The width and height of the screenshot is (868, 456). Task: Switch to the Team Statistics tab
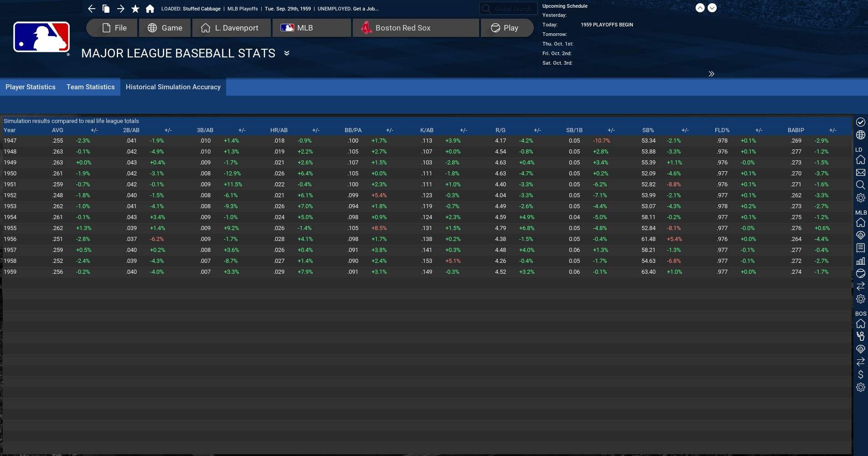pyautogui.click(x=91, y=87)
